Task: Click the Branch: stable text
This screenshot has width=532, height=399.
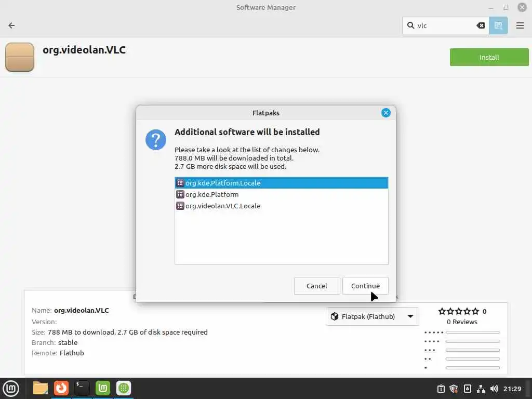Action: click(54, 342)
